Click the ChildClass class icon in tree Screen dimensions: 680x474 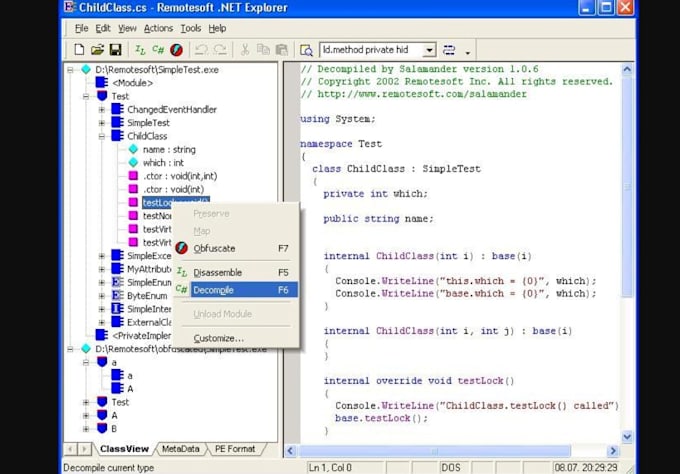[118, 136]
